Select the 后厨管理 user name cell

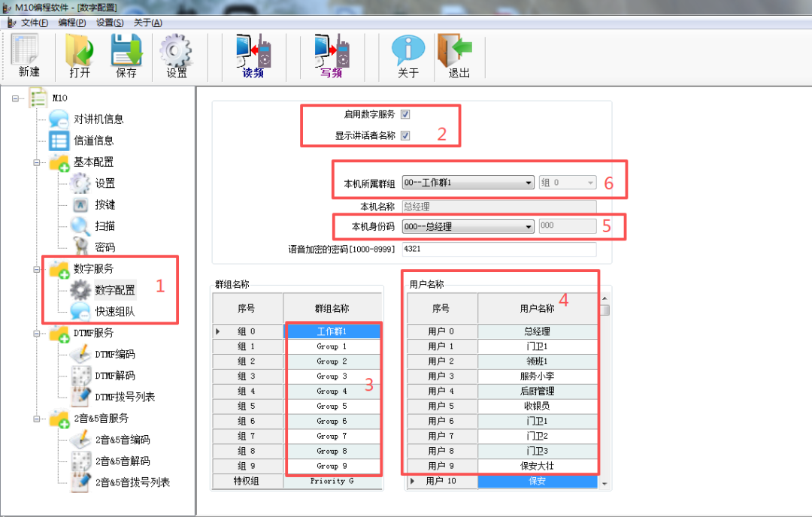coord(537,392)
